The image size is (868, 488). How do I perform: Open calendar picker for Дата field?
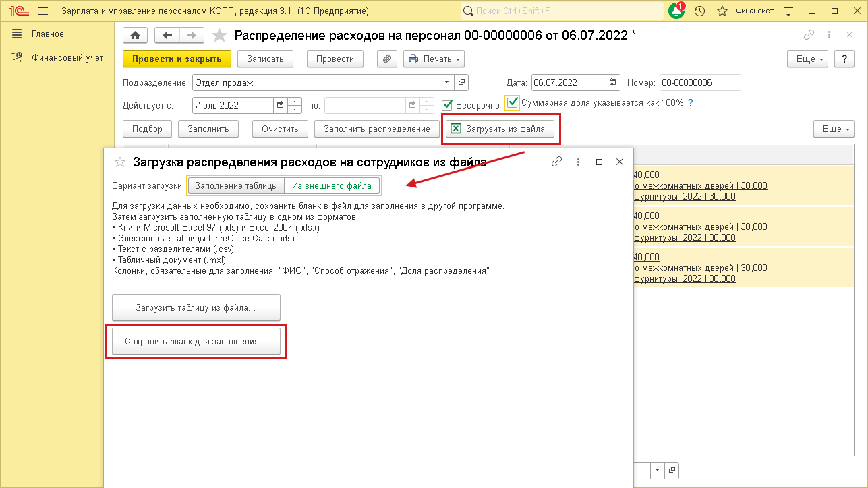[612, 83]
